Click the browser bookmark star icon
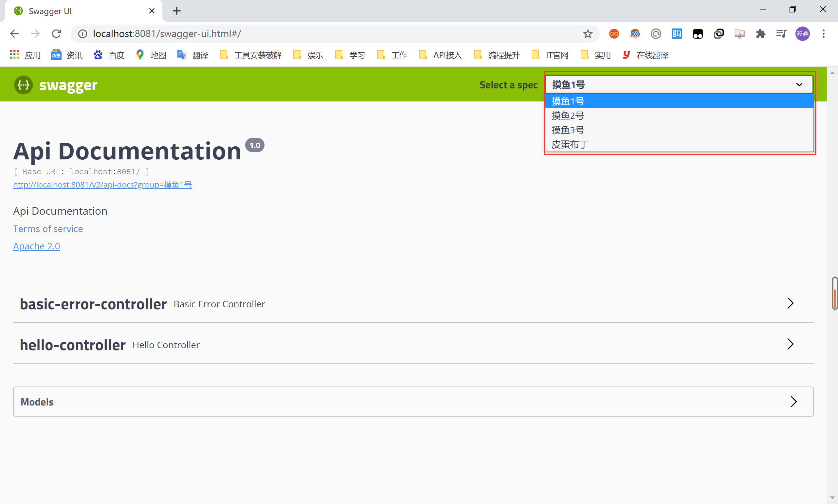Viewport: 838px width, 504px height. click(588, 33)
